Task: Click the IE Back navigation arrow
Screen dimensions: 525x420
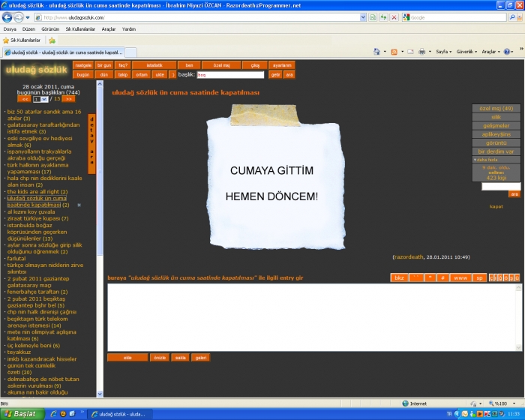Action: (x=7, y=17)
